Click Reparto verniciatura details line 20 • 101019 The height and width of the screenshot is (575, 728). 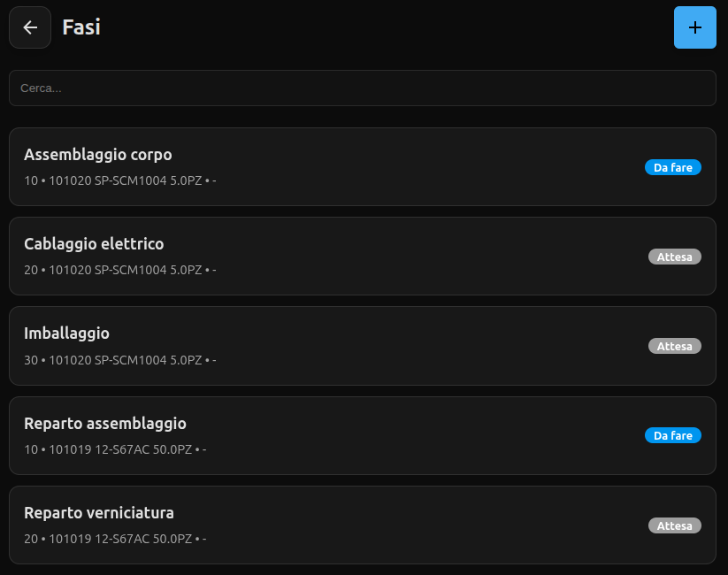click(x=115, y=539)
